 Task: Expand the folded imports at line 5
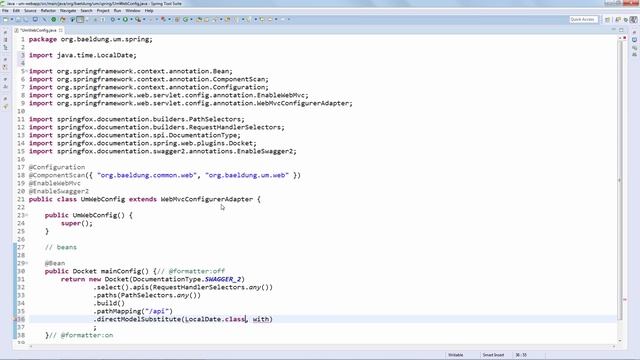click(x=26, y=71)
